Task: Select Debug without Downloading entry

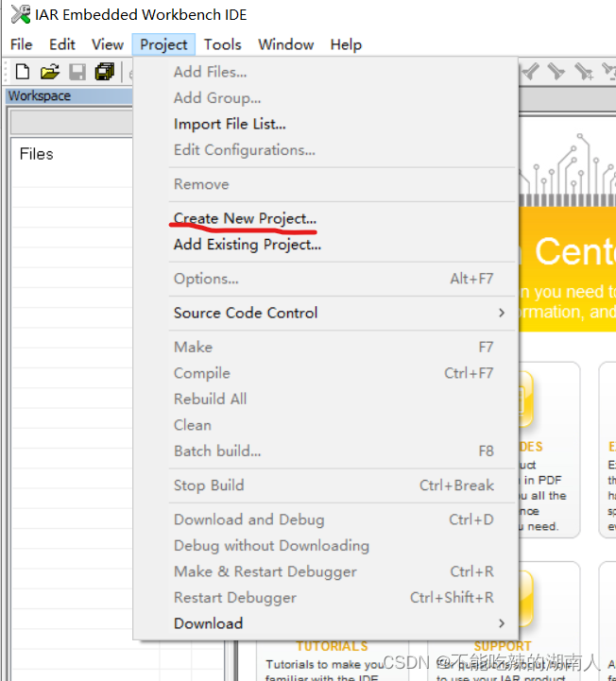Action: tap(325, 546)
